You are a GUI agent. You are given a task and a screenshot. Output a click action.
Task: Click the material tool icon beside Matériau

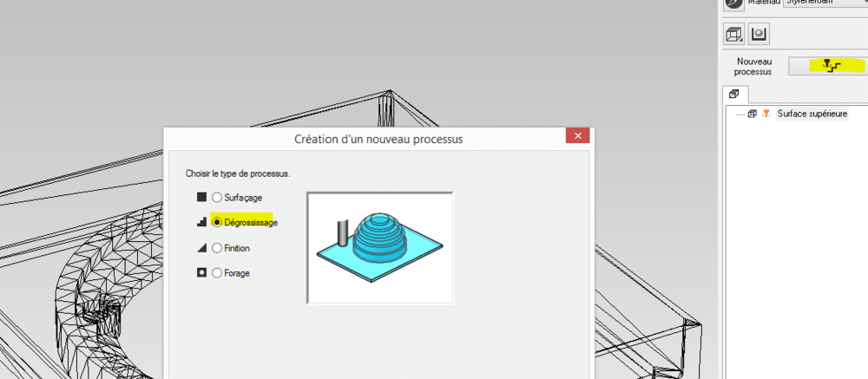click(x=735, y=3)
